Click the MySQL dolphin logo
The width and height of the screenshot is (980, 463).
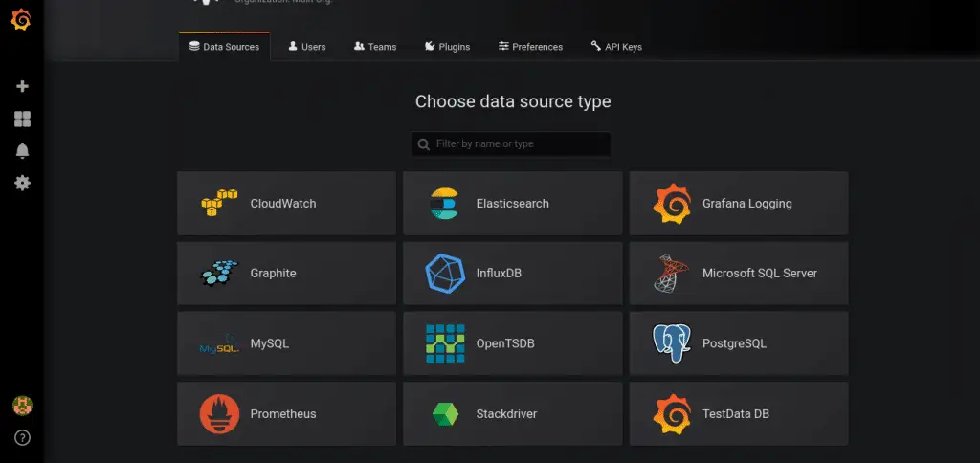(219, 343)
